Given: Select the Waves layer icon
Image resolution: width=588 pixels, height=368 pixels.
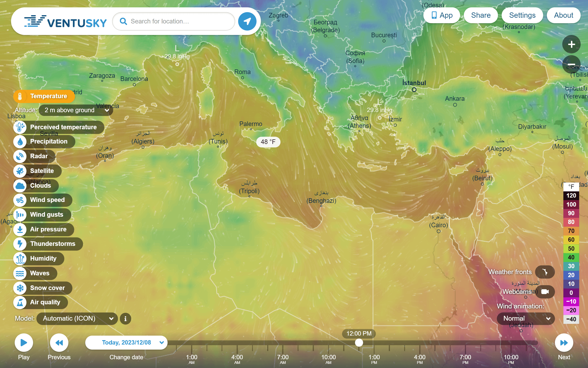Looking at the screenshot, I should coord(20,273).
